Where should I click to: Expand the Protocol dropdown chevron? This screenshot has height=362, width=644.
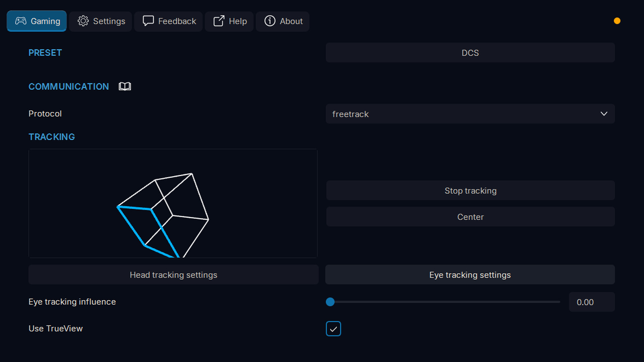pyautogui.click(x=604, y=114)
